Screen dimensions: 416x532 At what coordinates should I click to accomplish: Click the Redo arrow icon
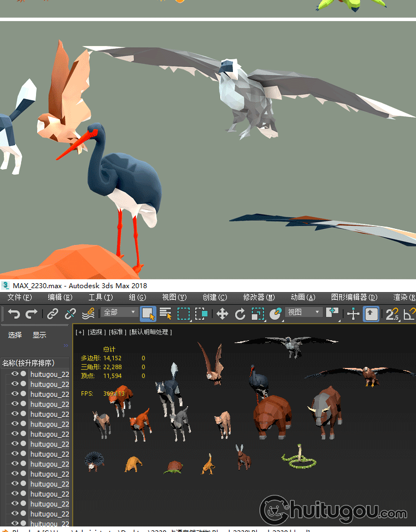(x=32, y=314)
